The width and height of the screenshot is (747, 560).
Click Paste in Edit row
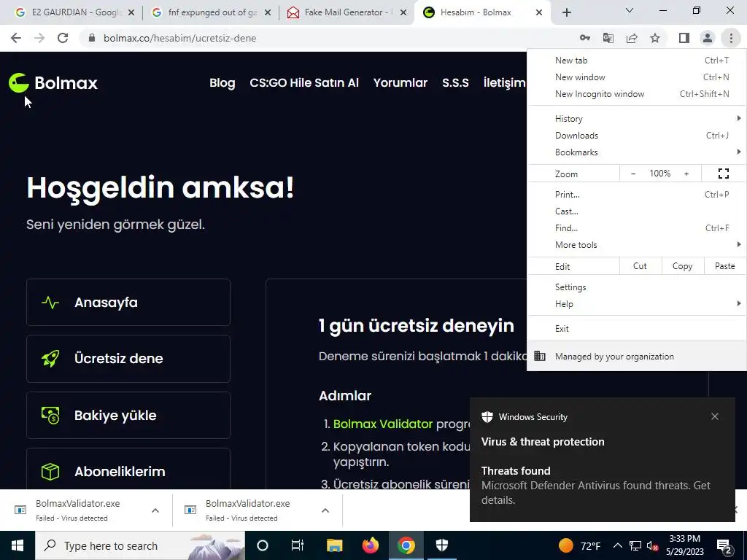click(725, 266)
